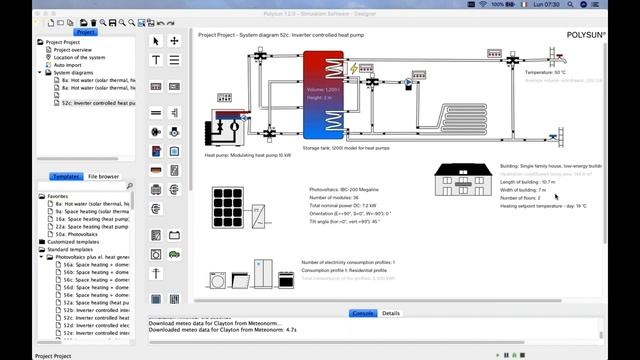Screen dimensions: 640x360
Task: Pick the battery component in palette
Action: pyautogui.click(x=174, y=235)
